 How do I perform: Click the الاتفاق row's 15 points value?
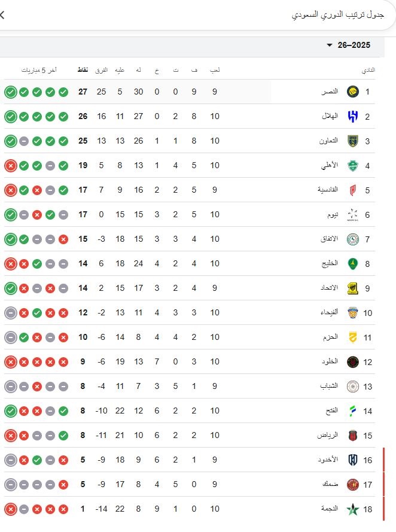83,239
